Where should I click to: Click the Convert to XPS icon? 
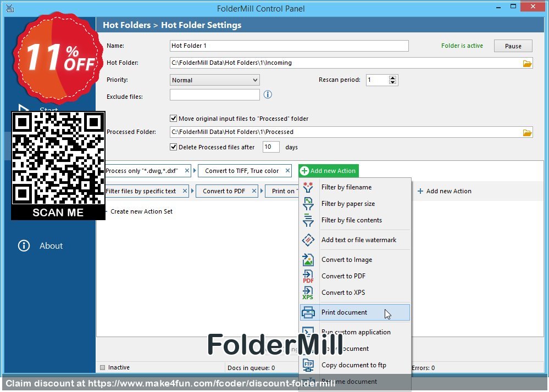pyautogui.click(x=308, y=293)
